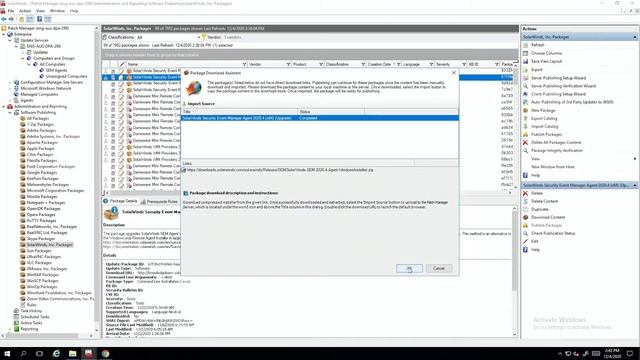Click the Package Integrity Verification icon
Screen dimensions: 640x360
526,151
